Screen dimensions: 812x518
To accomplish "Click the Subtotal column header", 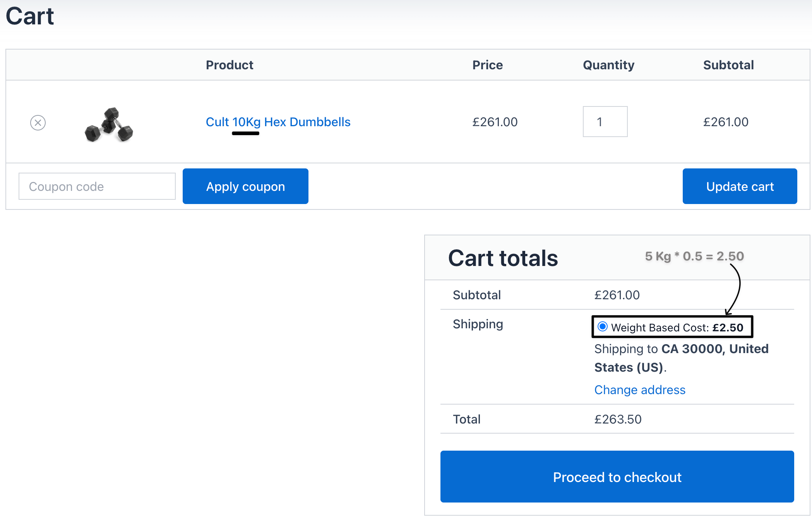I will [x=728, y=65].
